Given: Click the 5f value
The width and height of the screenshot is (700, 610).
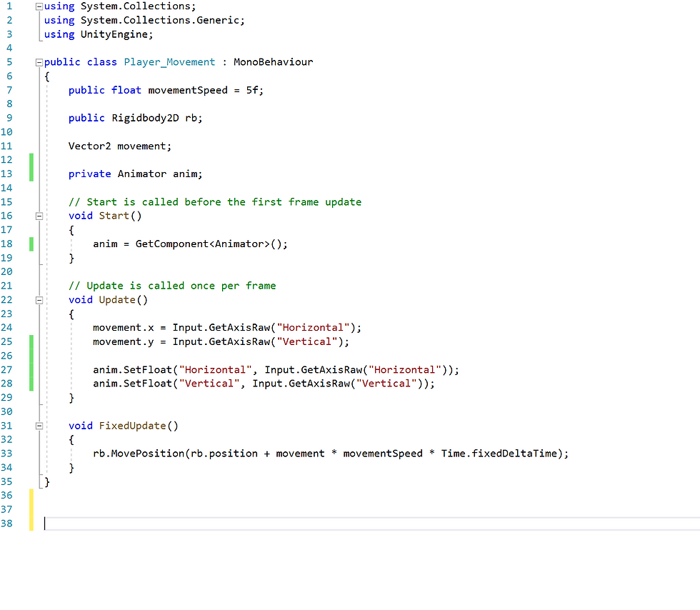Looking at the screenshot, I should [251, 90].
